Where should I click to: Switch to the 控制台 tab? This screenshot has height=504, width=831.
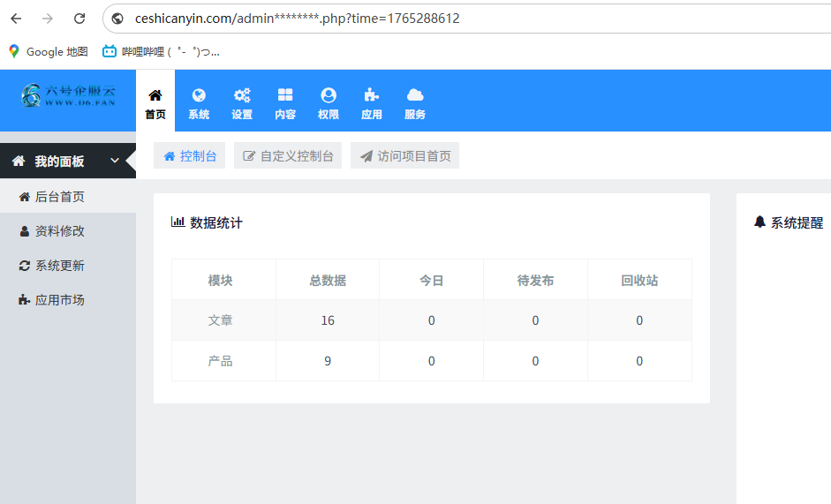pyautogui.click(x=190, y=156)
